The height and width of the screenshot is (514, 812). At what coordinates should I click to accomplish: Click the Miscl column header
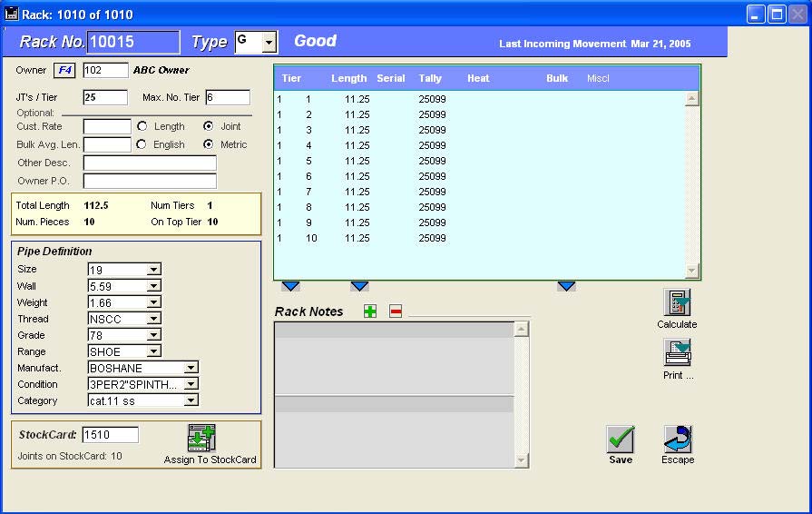tap(598, 78)
